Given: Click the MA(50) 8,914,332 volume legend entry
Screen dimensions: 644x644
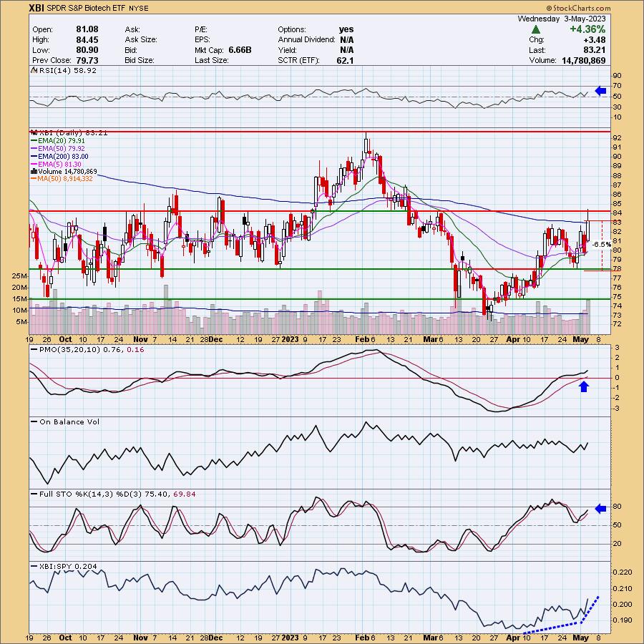Looking at the screenshot, I should pos(62,179).
